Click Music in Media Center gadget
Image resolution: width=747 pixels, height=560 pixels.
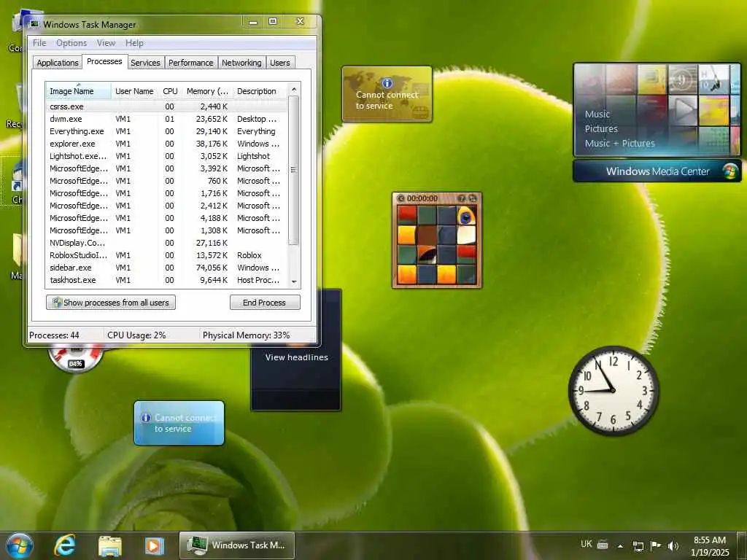(597, 114)
